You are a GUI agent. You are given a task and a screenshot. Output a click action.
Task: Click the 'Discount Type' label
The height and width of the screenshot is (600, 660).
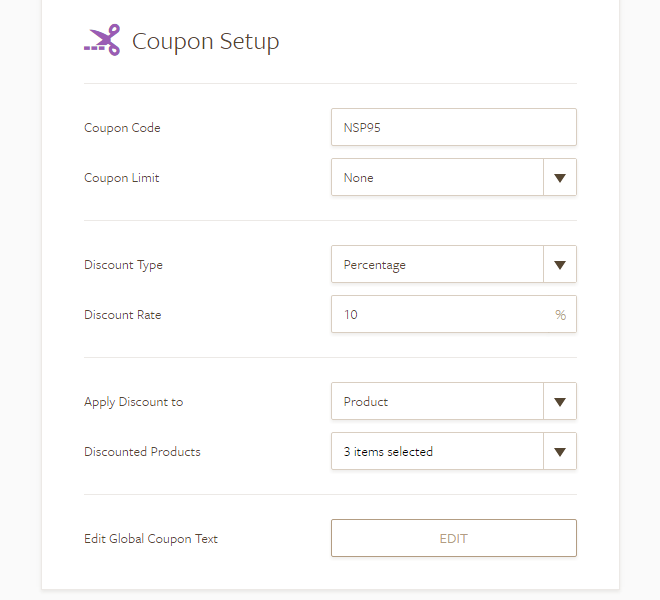(x=123, y=265)
